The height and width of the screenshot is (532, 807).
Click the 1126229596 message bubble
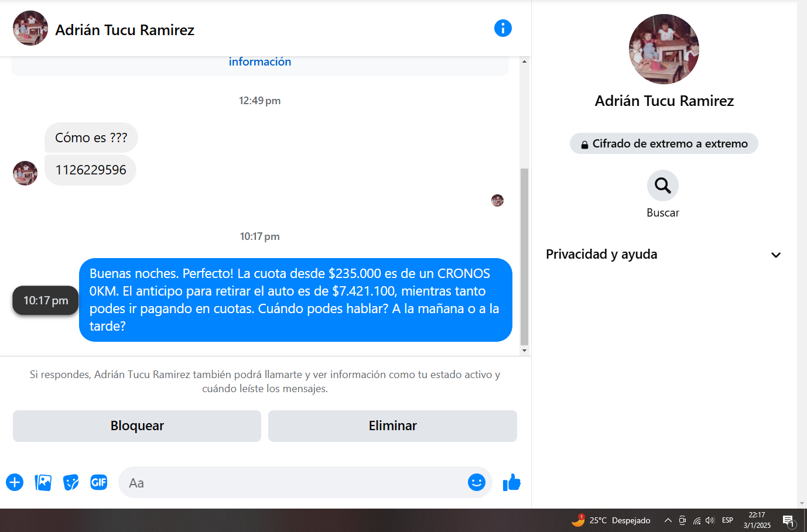(x=91, y=170)
